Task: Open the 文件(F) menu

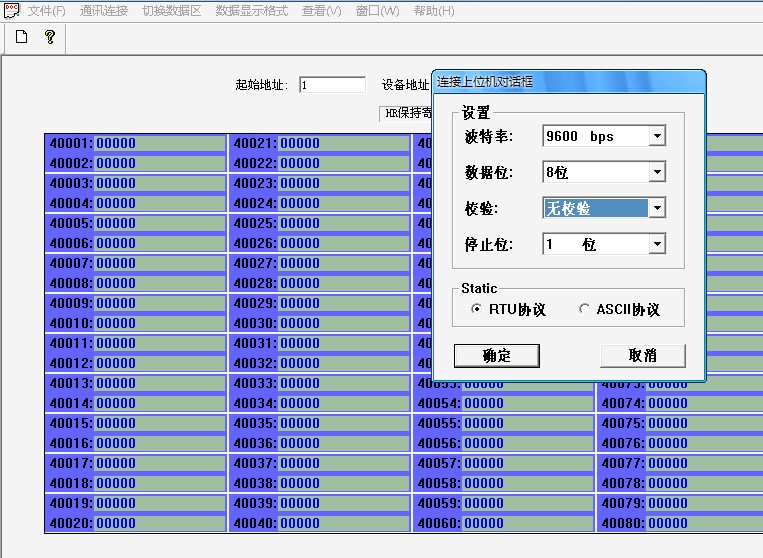Action: tap(46, 11)
